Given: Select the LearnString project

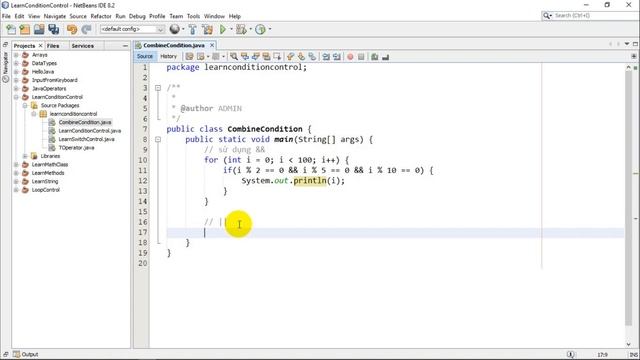Looking at the screenshot, I should [45, 181].
